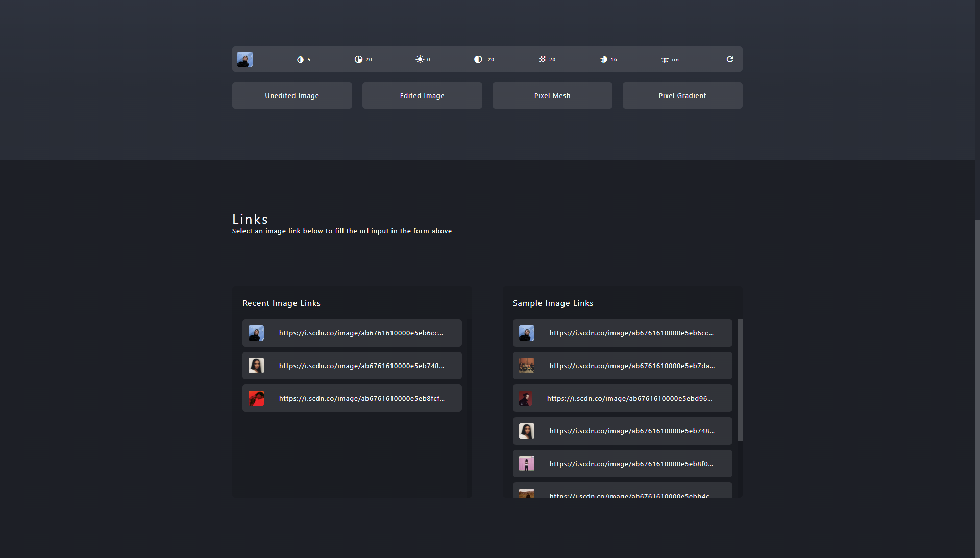Click the brightness sun icon
This screenshot has height=558, width=980.
tap(420, 59)
